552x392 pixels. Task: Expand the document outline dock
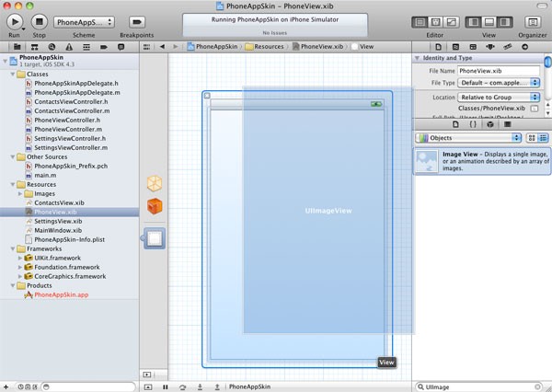147,375
